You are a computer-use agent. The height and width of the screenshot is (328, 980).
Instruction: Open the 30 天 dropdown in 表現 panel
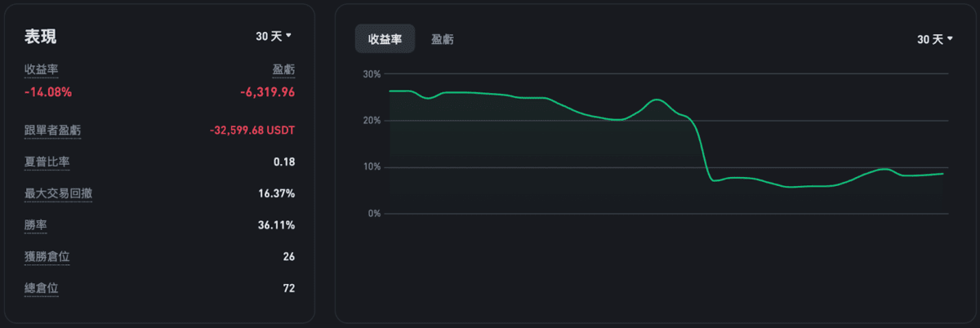[274, 36]
